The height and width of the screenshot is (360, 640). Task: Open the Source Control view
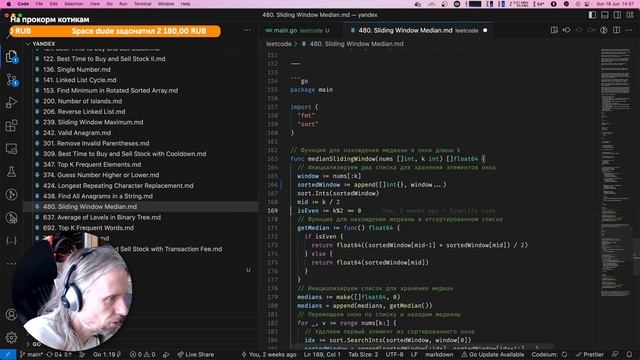tap(11, 80)
